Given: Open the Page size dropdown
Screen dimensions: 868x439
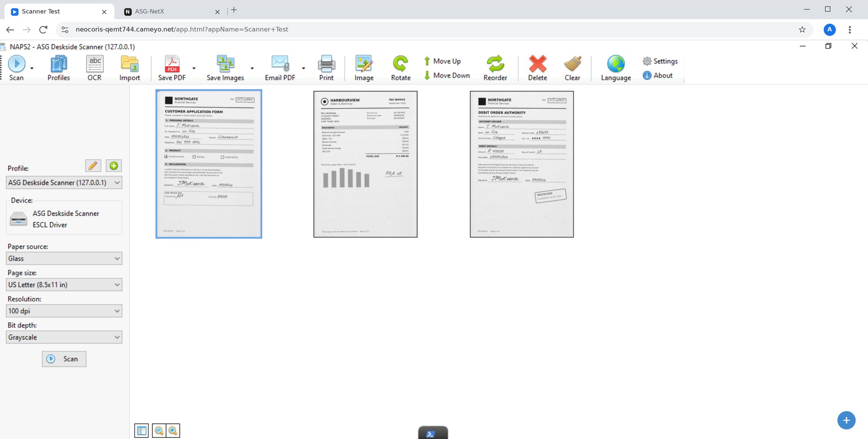Looking at the screenshot, I should [x=64, y=285].
